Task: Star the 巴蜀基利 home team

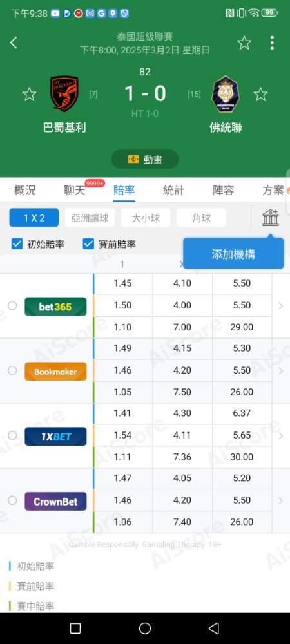Action: pos(29,95)
